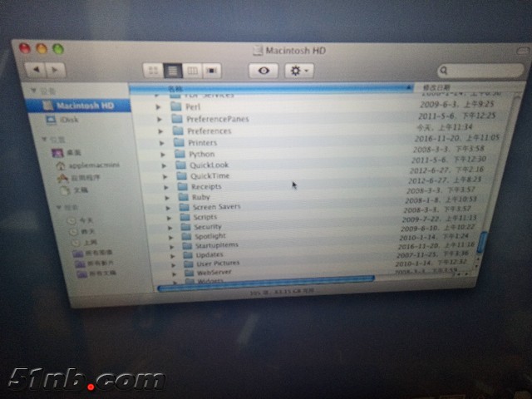Click the QuickTime folder icon

[x=182, y=175]
